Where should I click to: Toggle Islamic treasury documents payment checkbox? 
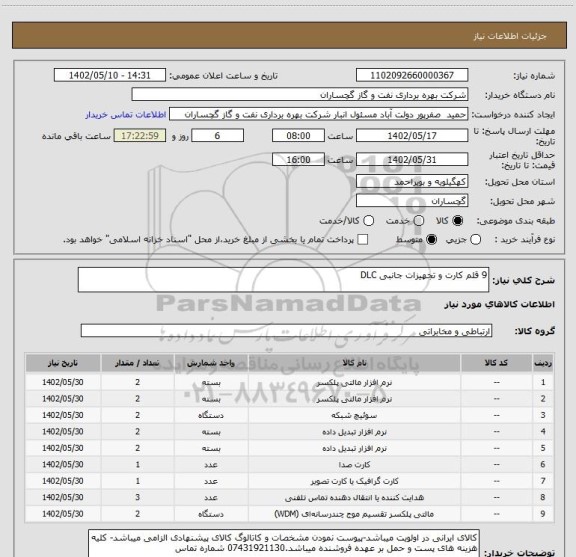pyautogui.click(x=363, y=240)
